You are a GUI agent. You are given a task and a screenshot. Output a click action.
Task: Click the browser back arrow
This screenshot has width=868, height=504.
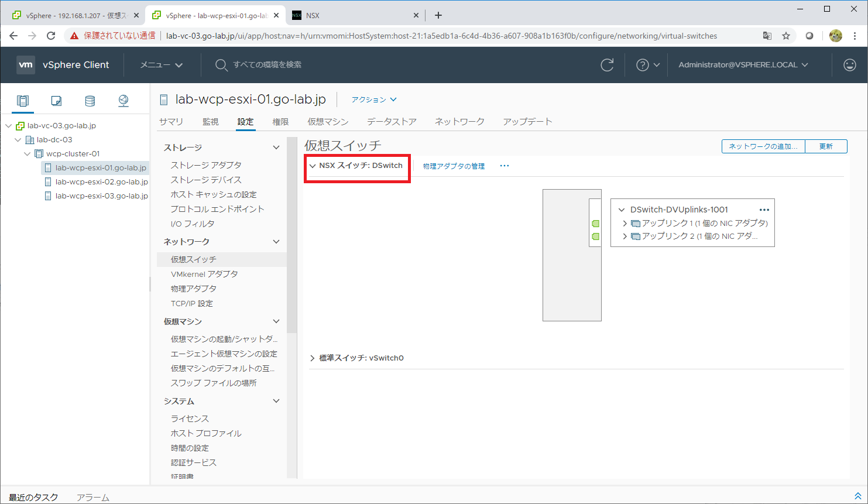coord(14,36)
